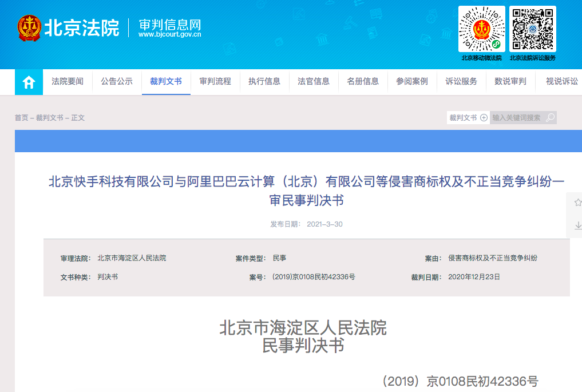Image resolution: width=582 pixels, height=392 pixels.
Task: Click the 民事判决书 document heading
Action: coord(303,346)
